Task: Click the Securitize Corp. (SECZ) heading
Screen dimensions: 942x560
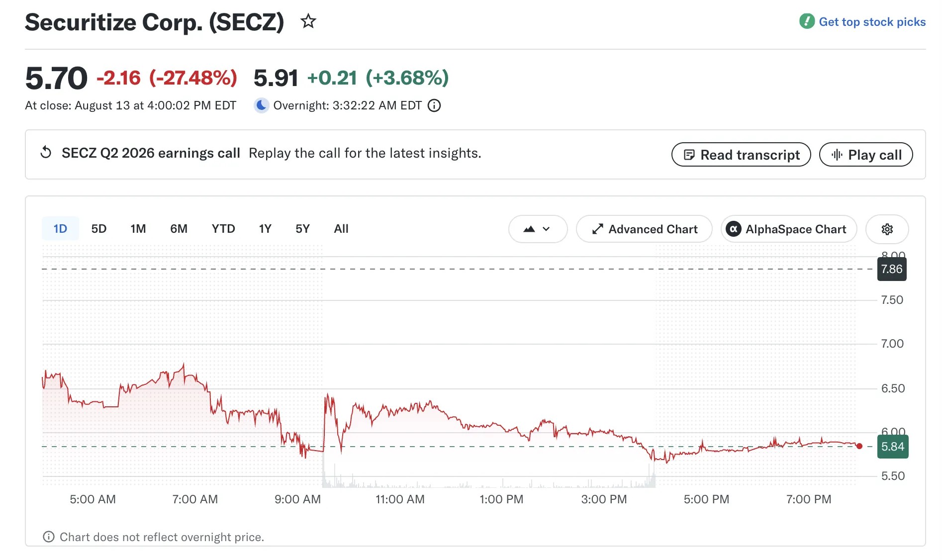Action: (155, 22)
